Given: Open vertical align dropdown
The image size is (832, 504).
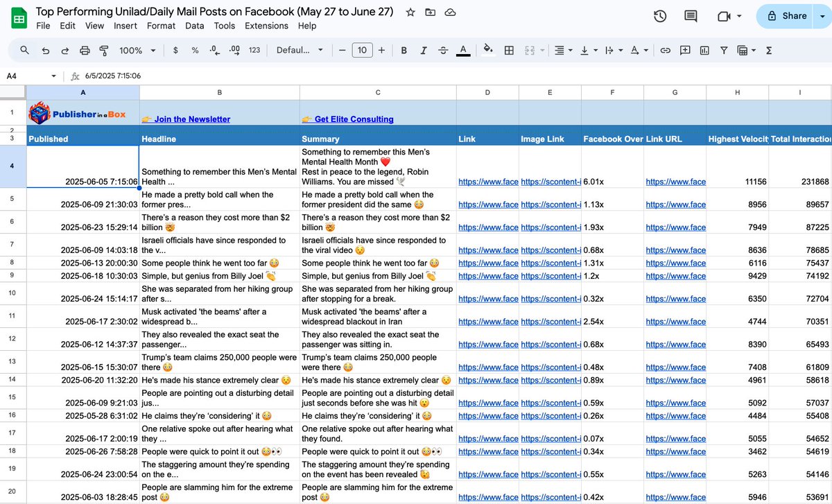Looking at the screenshot, I should coord(587,50).
